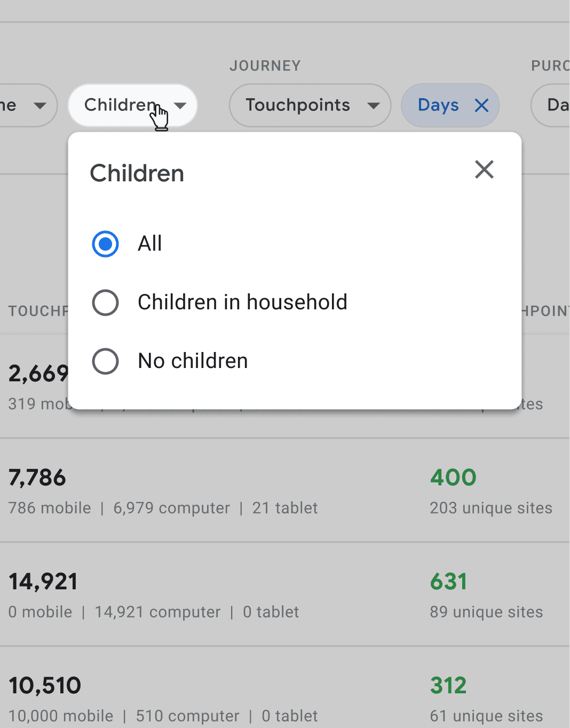
Task: Click the 631 value in green
Action: point(449,582)
